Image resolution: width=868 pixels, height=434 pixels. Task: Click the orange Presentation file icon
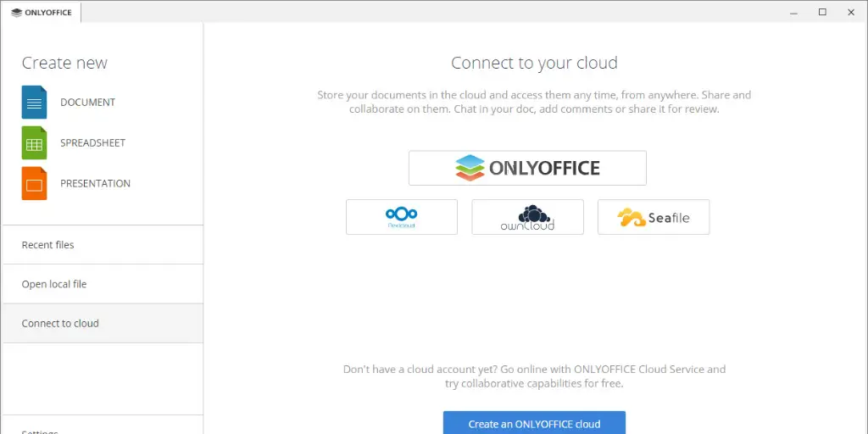[x=34, y=183]
